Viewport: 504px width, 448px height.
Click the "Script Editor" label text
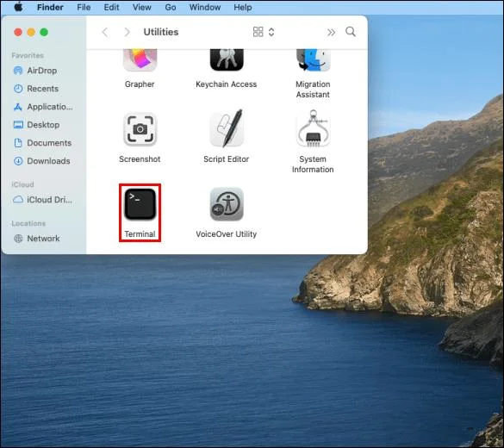(227, 159)
